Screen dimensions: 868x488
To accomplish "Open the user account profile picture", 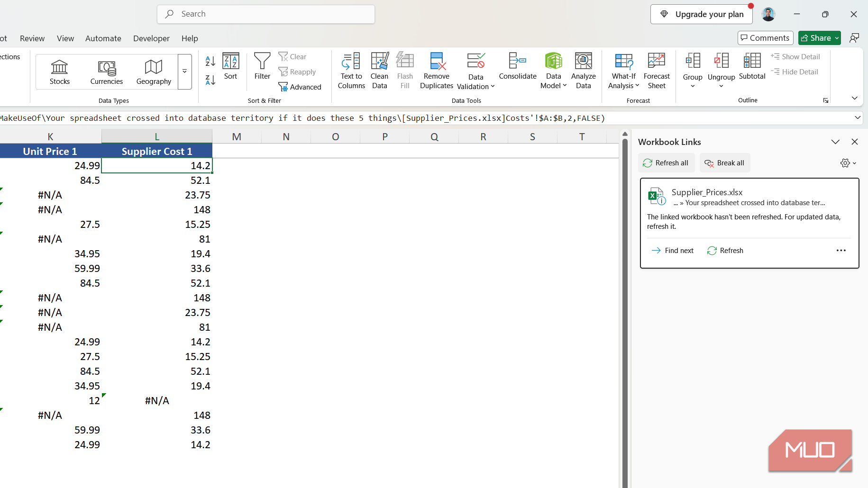I will coord(768,14).
